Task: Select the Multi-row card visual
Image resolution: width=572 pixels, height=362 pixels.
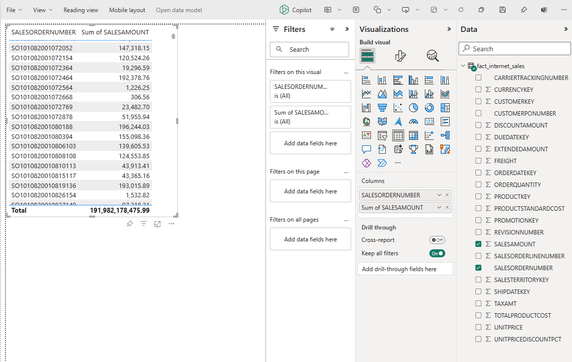Action: click(445, 122)
